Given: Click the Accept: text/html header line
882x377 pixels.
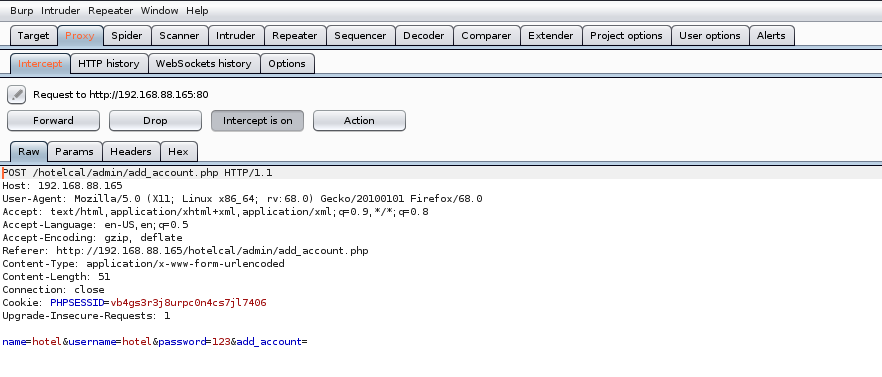Looking at the screenshot, I should pos(215,212).
